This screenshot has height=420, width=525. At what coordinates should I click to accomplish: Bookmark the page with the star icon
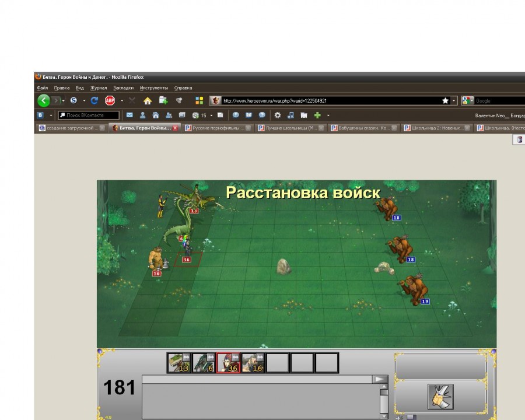445,100
